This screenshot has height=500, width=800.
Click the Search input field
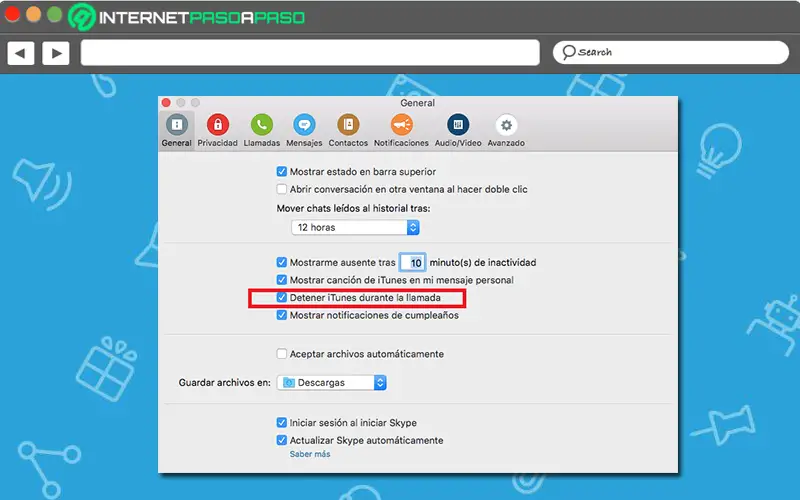(671, 53)
